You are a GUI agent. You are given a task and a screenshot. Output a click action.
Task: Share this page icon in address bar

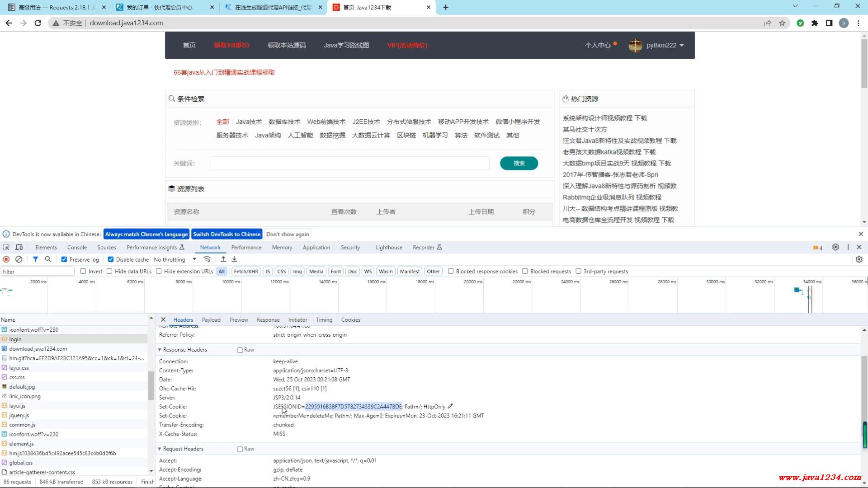768,23
